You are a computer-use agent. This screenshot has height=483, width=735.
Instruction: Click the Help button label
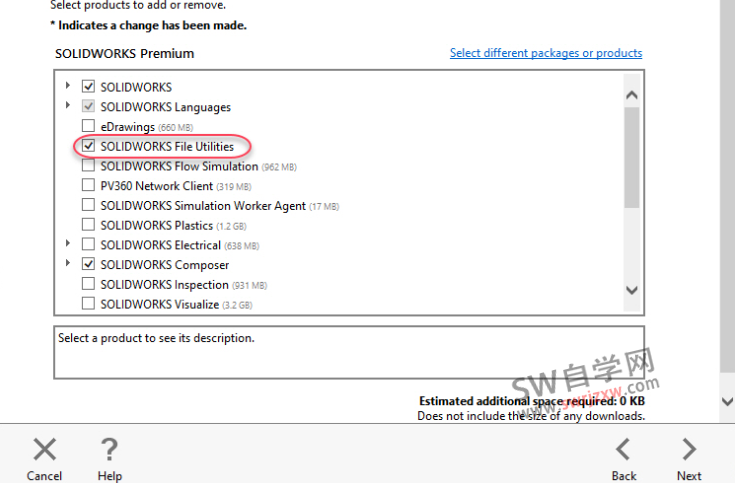110,475
